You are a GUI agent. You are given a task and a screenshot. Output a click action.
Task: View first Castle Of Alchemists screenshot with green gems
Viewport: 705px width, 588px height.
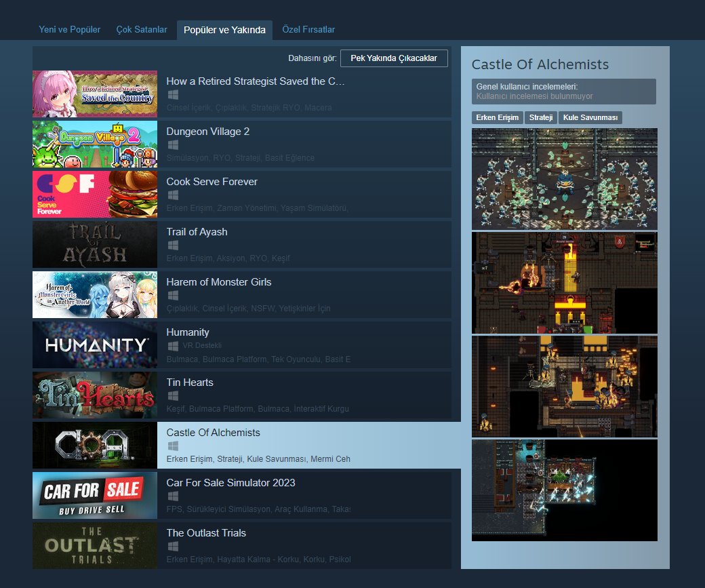[564, 179]
